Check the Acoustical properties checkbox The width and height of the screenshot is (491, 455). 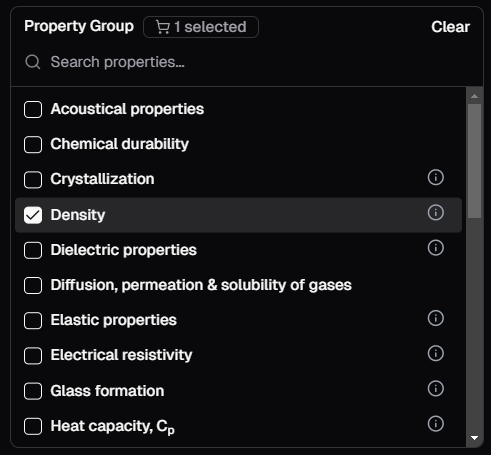point(33,109)
